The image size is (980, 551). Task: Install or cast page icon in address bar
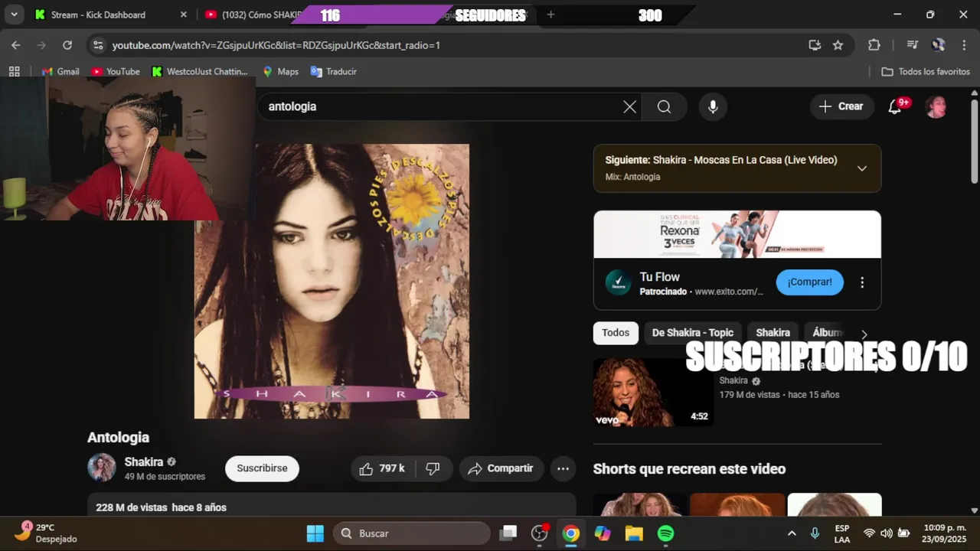tap(815, 45)
